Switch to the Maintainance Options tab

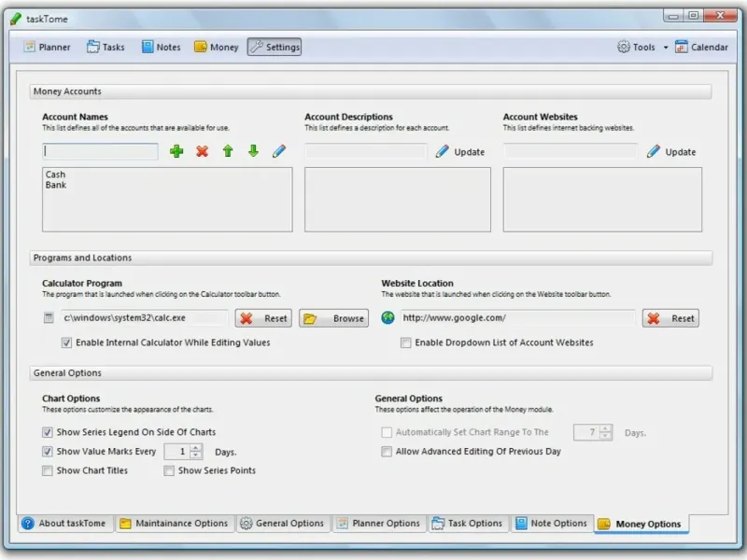click(x=175, y=524)
